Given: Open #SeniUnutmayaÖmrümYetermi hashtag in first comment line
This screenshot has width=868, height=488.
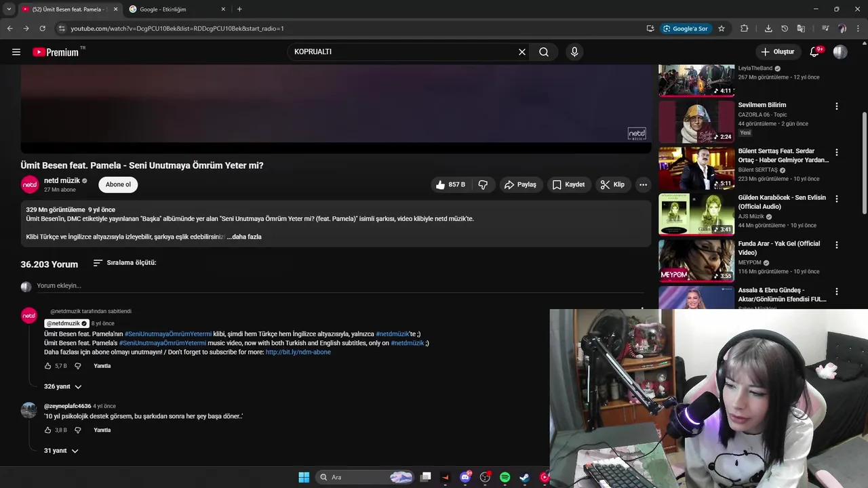Looking at the screenshot, I should [168, 334].
